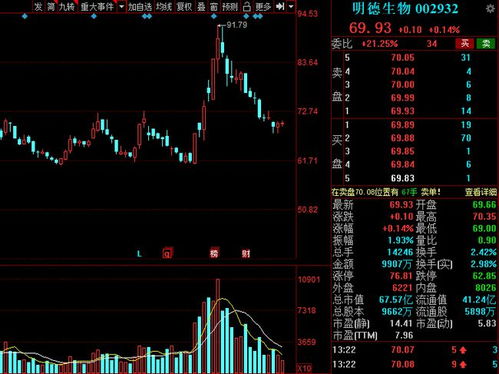Select buy level 5 price 69.83
This screenshot has height=374, width=499.
403,178
